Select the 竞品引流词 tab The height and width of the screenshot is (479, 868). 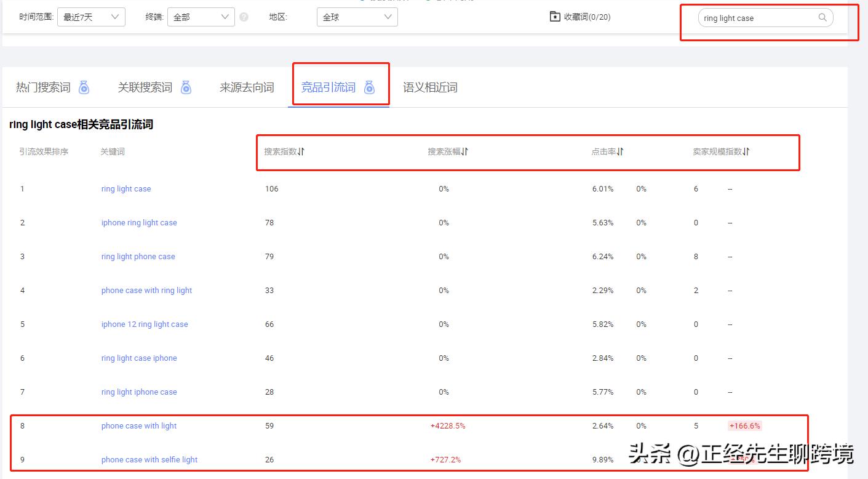coord(328,87)
